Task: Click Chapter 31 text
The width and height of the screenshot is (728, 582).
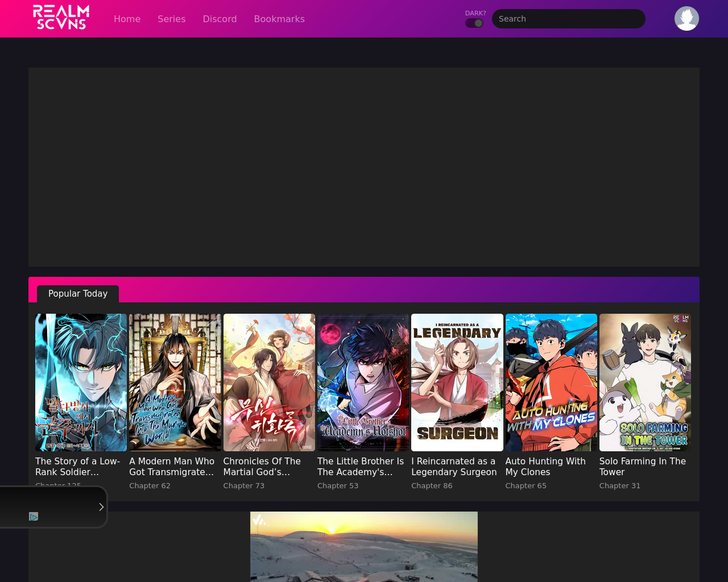Action: coord(620,486)
